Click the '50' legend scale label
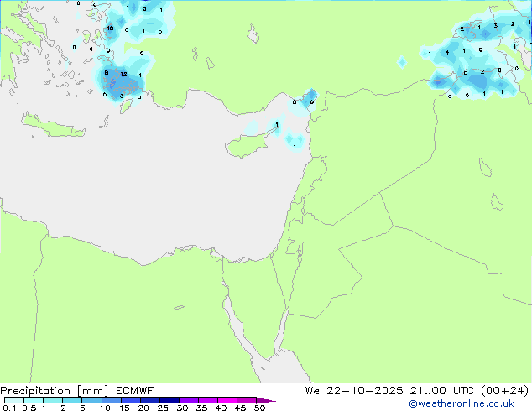The image size is (532, 411). (x=259, y=408)
